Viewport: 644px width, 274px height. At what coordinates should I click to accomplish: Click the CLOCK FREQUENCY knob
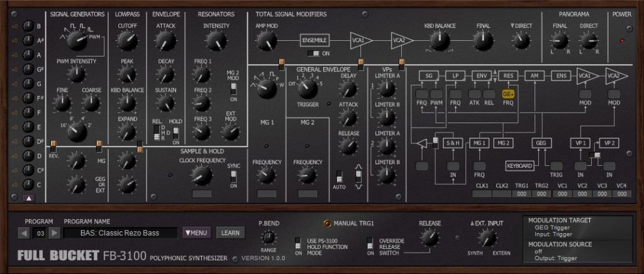click(201, 175)
